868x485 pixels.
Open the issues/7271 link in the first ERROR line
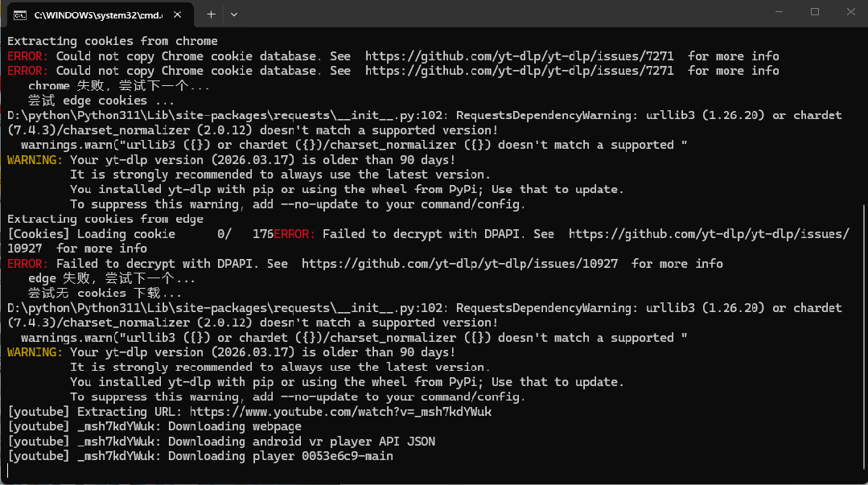[x=519, y=56]
